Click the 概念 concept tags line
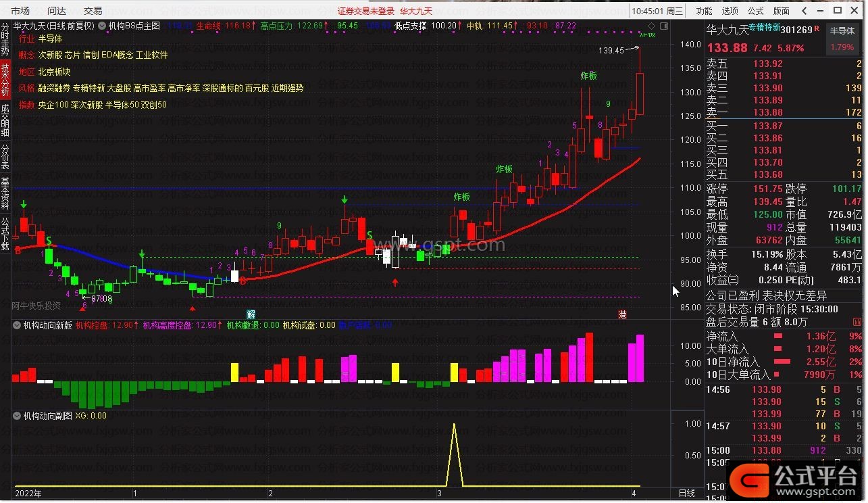The width and height of the screenshot is (868, 503). [x=93, y=55]
